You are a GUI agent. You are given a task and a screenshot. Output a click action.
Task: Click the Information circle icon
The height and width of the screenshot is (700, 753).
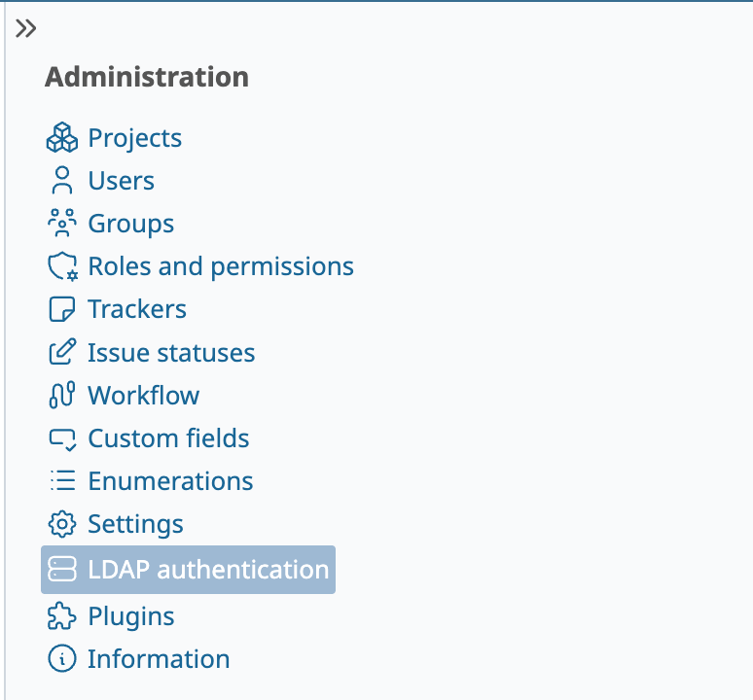[x=62, y=659]
